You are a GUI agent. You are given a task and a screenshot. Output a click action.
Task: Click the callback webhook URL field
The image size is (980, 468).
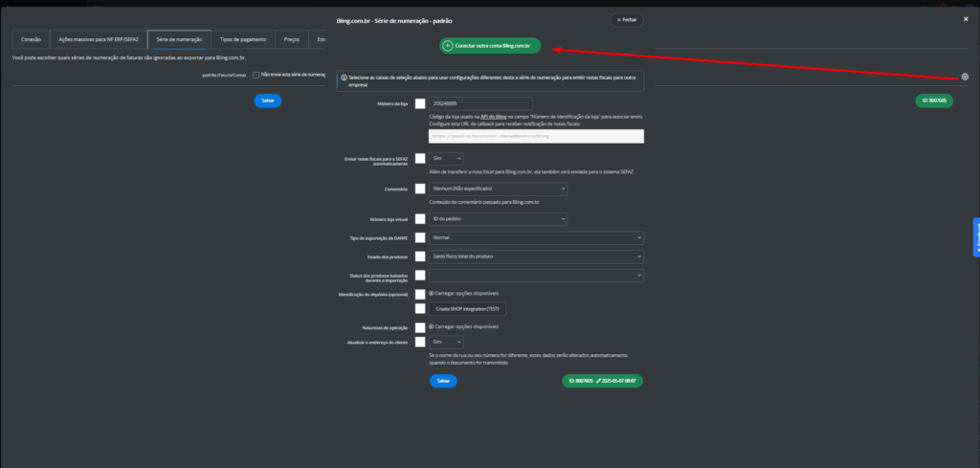tap(536, 136)
